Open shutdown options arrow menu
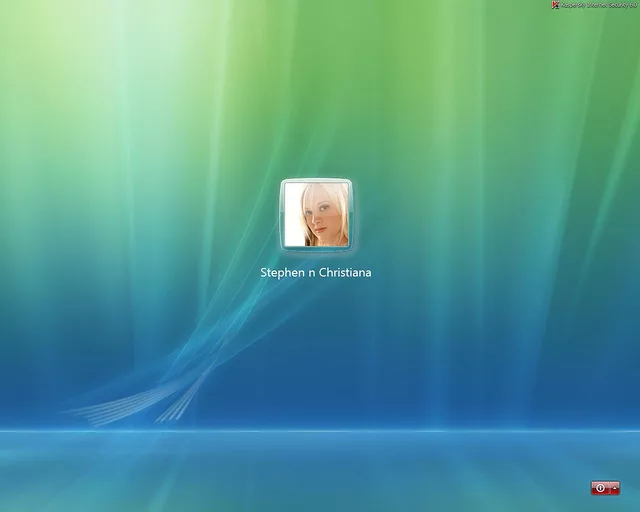Image resolution: width=640 pixels, height=512 pixels. point(613,488)
